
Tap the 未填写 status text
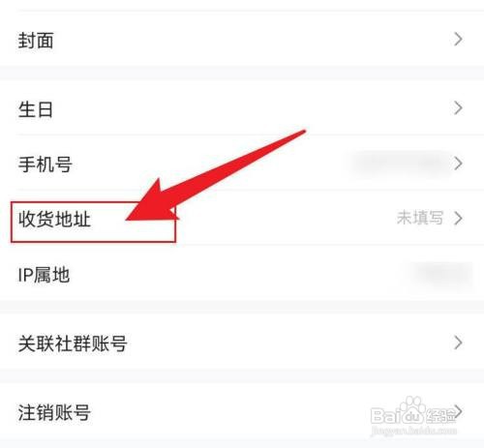pyautogui.click(x=420, y=218)
